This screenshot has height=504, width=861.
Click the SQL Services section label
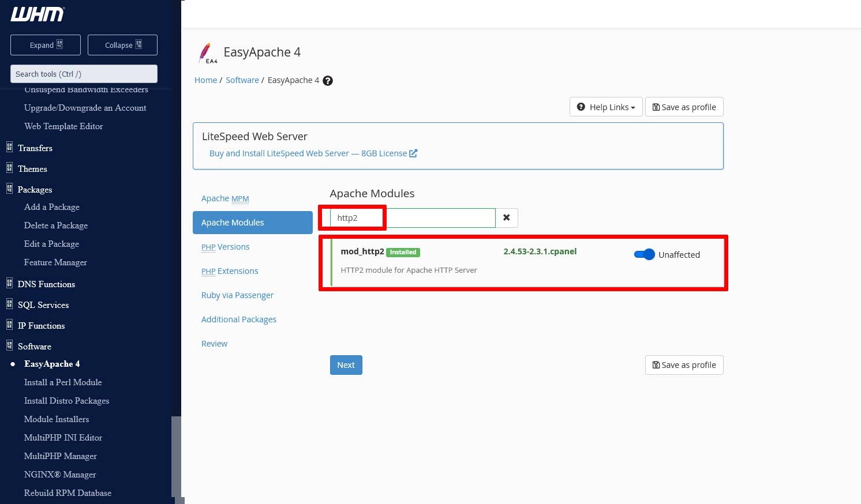[43, 305]
